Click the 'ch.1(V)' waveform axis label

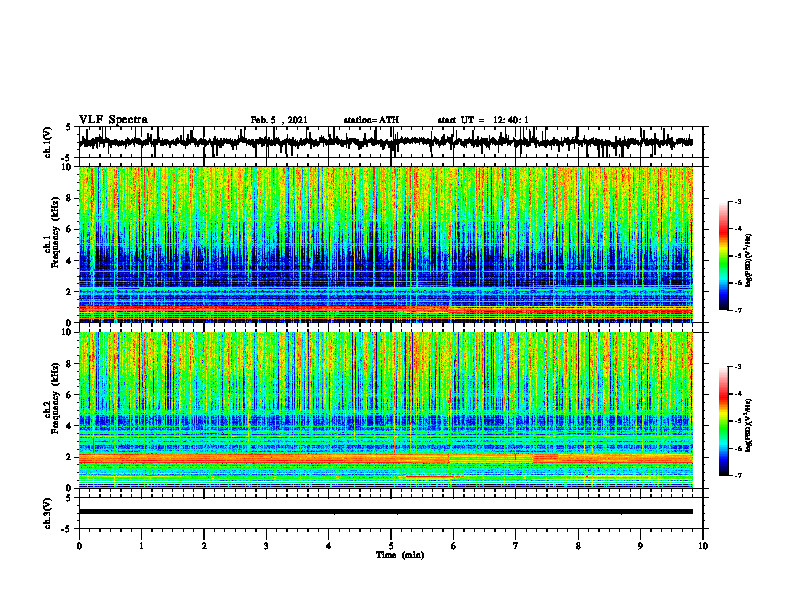pos(48,142)
